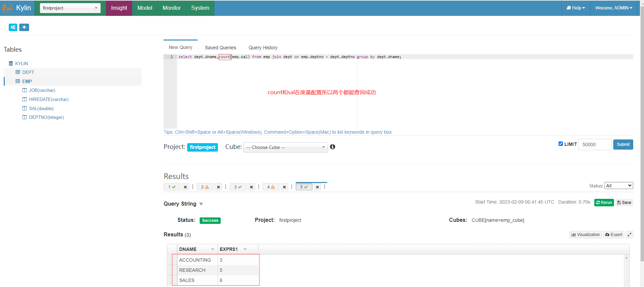Close result tab 1
Screen dimensions: 644x287
185,187
